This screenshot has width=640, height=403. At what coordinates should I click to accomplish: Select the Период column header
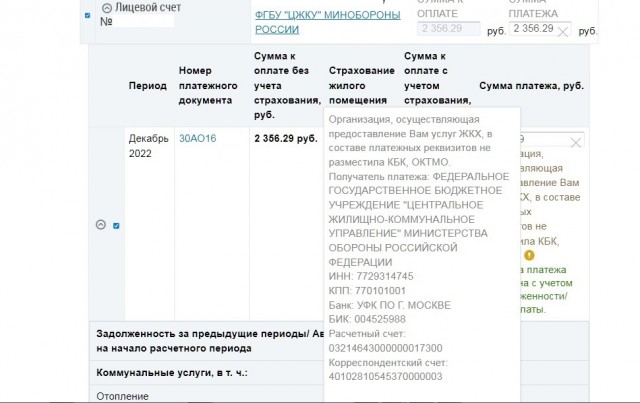point(147,86)
